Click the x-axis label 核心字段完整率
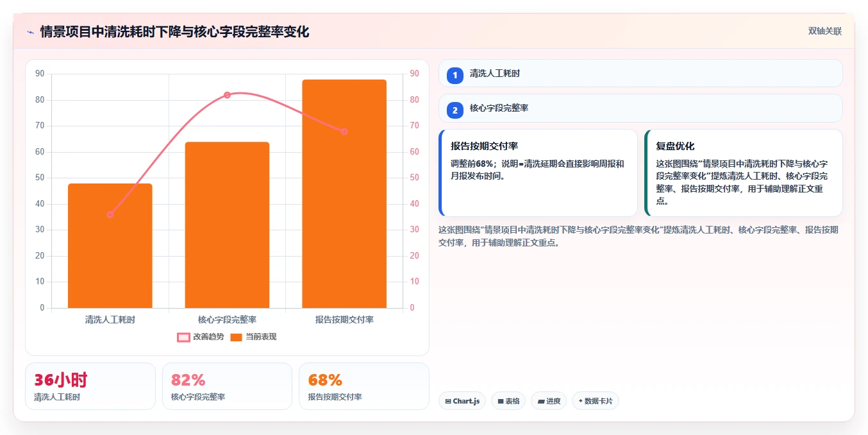Image resolution: width=868 pixels, height=435 pixels. tap(227, 319)
